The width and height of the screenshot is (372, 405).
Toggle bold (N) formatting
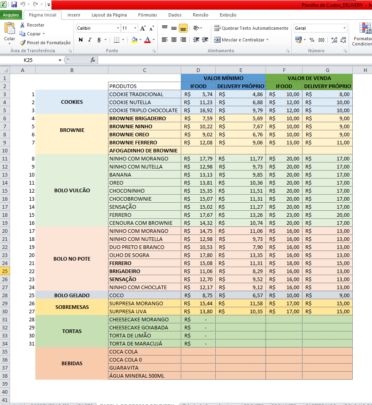coord(81,40)
